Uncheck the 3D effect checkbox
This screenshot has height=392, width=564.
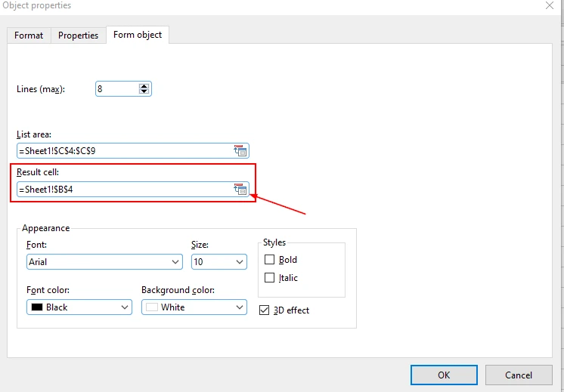point(265,310)
